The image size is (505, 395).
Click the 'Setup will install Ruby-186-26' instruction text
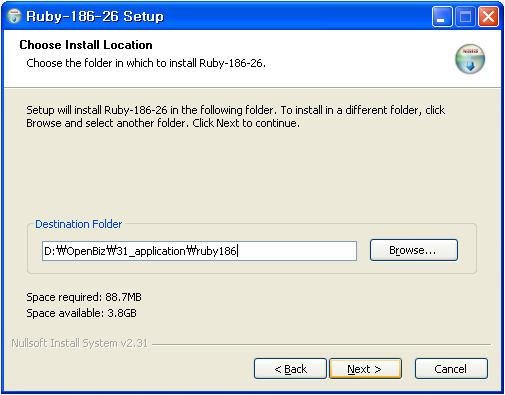pos(235,116)
